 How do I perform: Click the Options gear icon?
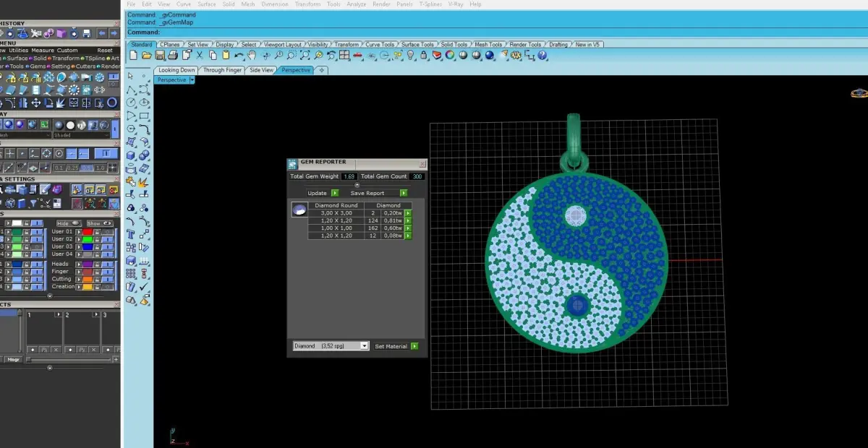516,55
